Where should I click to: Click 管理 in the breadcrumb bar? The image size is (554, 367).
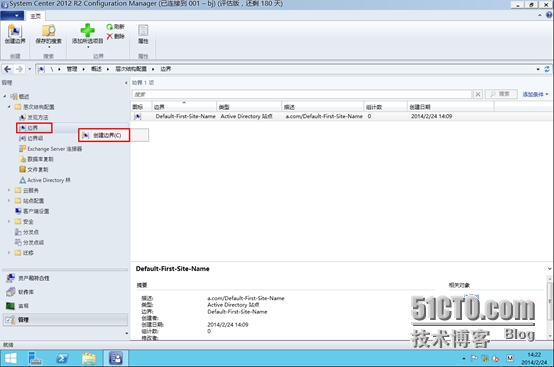(72, 69)
